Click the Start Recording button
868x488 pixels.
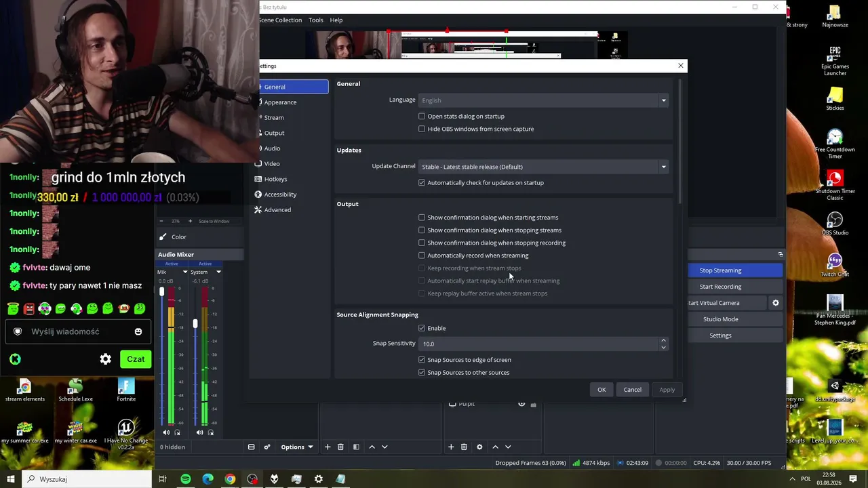(735, 287)
